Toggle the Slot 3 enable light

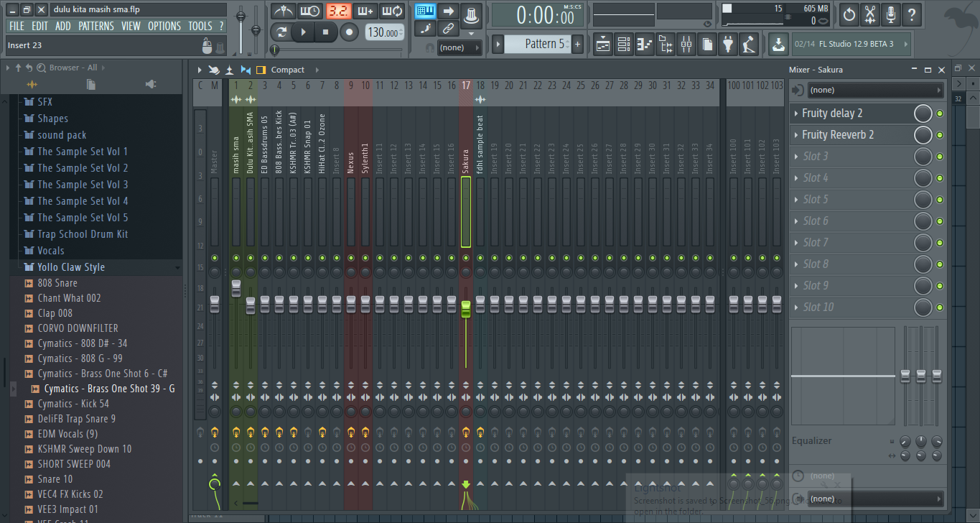tap(940, 157)
